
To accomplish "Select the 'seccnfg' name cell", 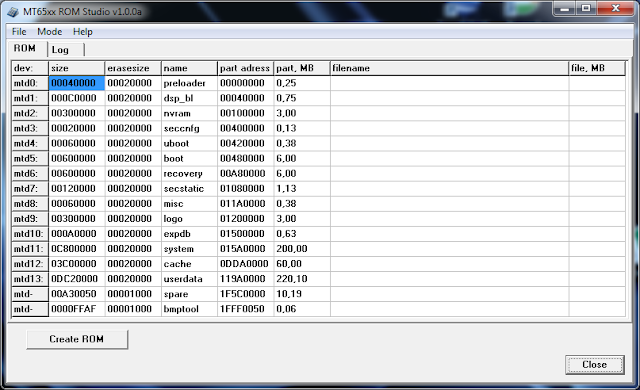I will point(189,129).
